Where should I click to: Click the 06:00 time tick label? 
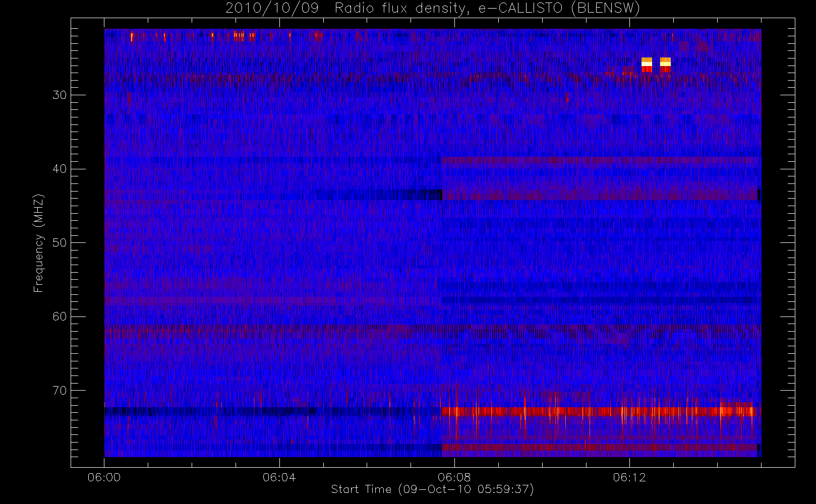[x=104, y=477]
